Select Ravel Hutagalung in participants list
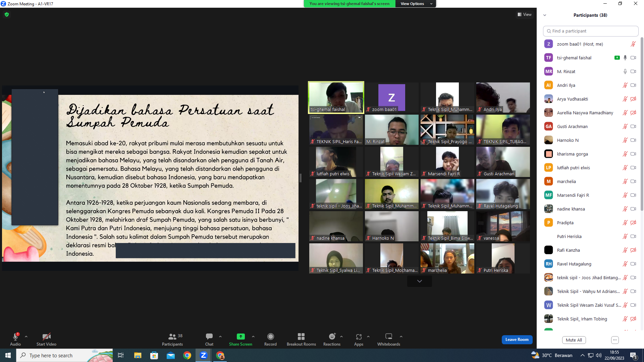Image resolution: width=644 pixels, height=362 pixels. pyautogui.click(x=590, y=264)
